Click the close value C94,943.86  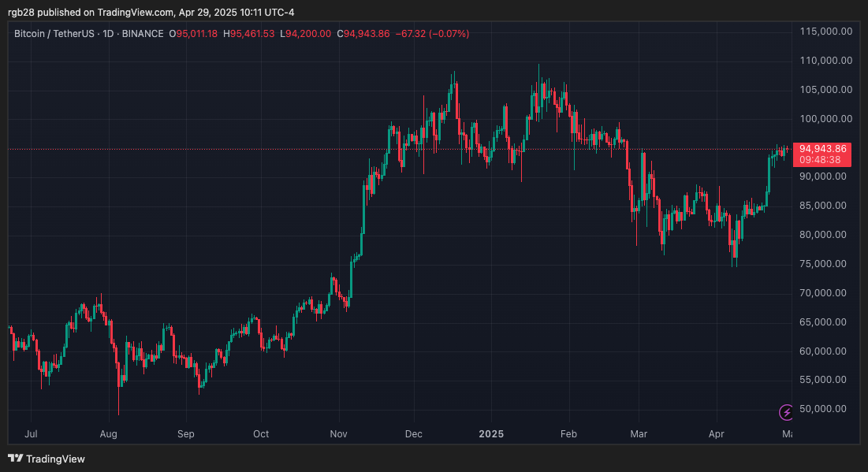coord(363,34)
